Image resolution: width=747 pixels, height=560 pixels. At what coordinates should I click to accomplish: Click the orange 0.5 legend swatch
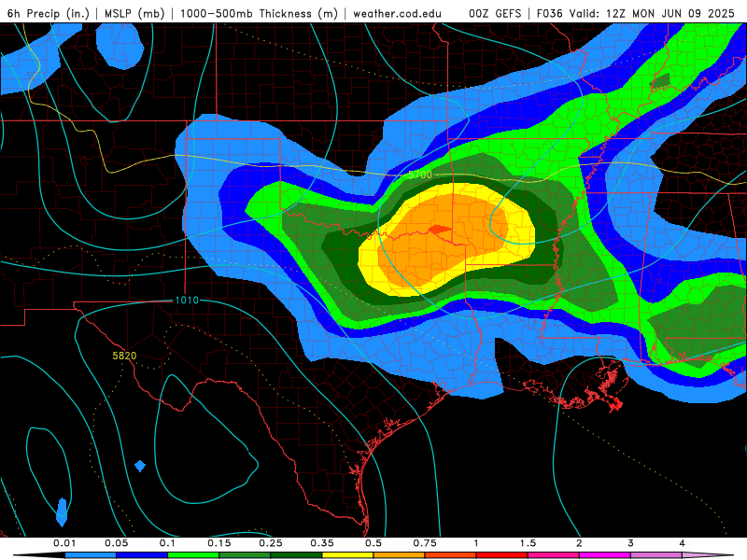coord(400,555)
